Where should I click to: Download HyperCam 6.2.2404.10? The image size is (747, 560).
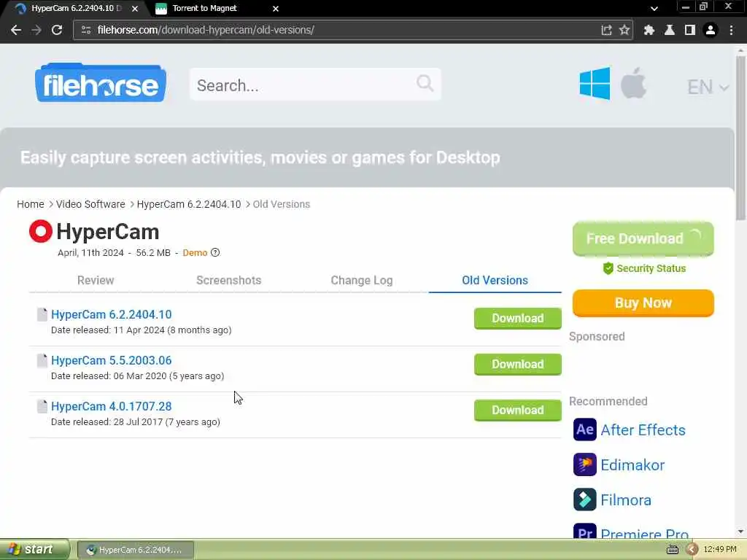[x=517, y=318]
